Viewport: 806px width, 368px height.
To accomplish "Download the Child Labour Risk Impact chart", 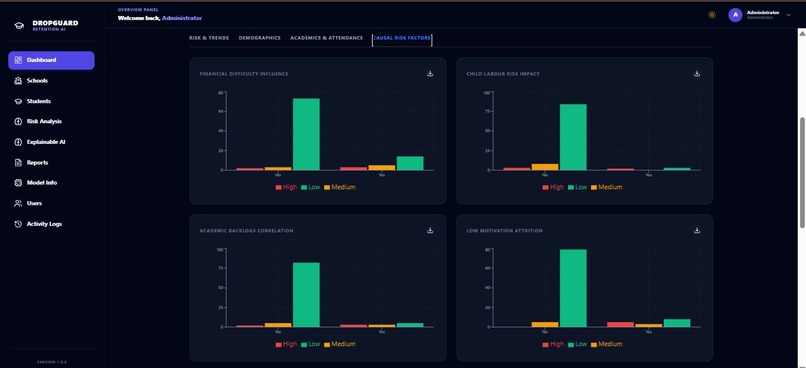I will [x=697, y=73].
